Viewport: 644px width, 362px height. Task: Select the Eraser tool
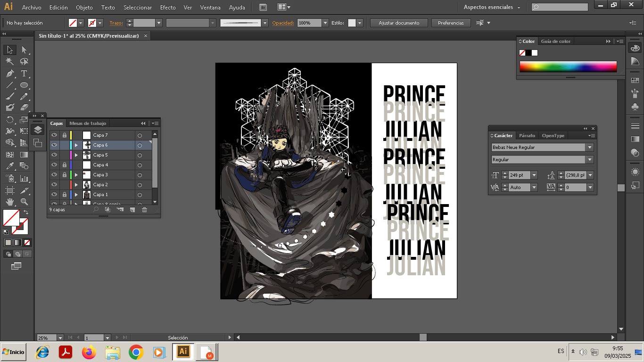tap(24, 108)
